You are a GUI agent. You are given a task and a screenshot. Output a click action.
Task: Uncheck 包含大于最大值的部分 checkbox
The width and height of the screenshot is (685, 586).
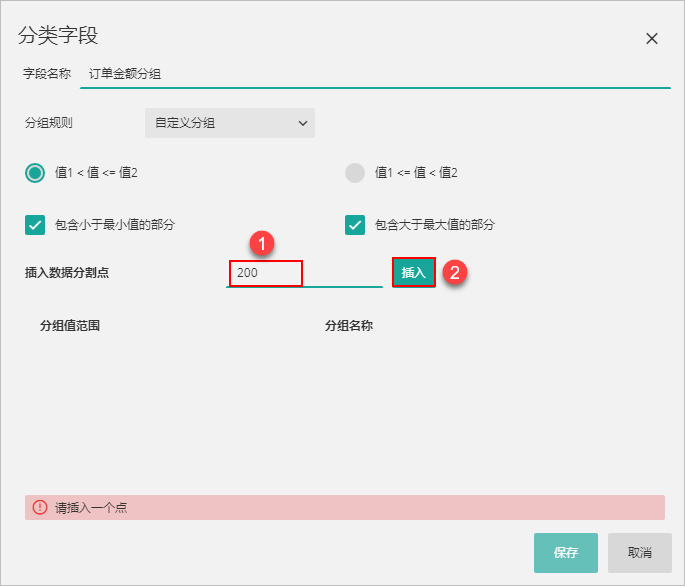pos(355,225)
